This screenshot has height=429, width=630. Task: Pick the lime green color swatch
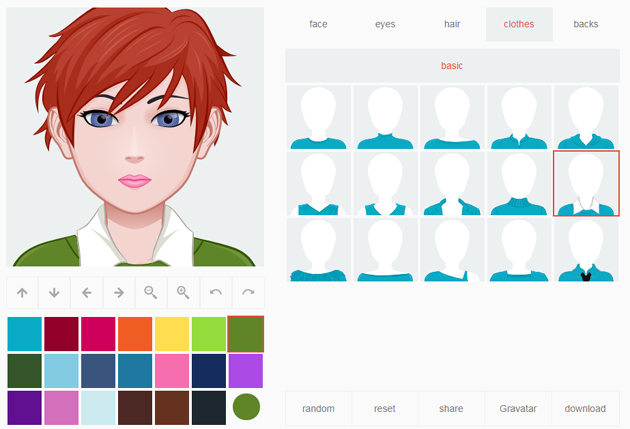tap(209, 334)
